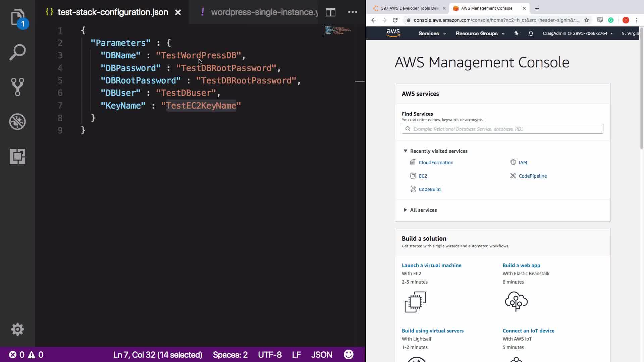Open the Explorer files icon

pyautogui.click(x=17, y=17)
